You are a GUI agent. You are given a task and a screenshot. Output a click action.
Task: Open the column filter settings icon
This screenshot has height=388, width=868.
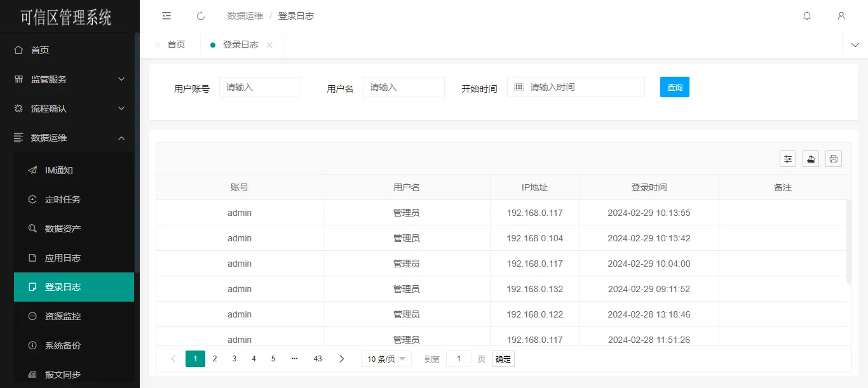coord(788,159)
